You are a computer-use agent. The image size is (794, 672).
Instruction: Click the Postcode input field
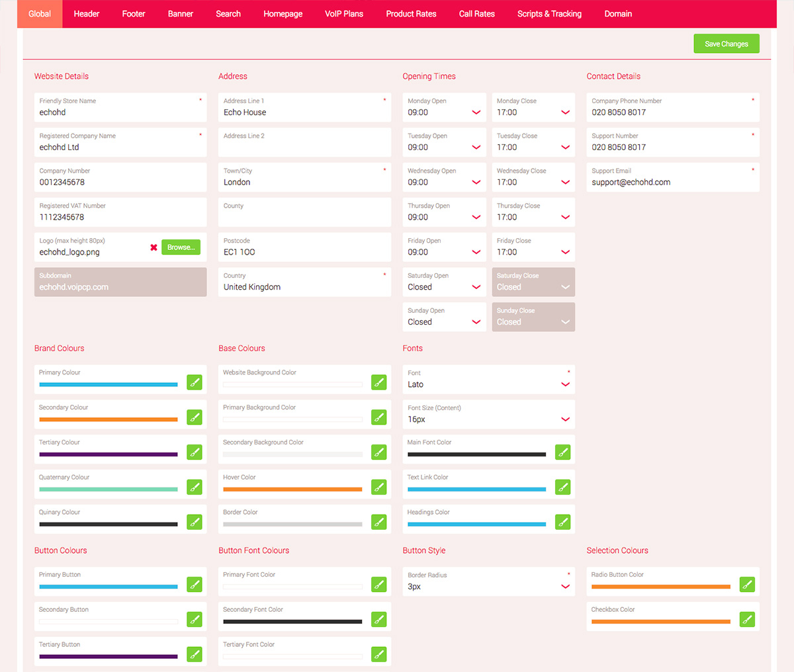305,247
